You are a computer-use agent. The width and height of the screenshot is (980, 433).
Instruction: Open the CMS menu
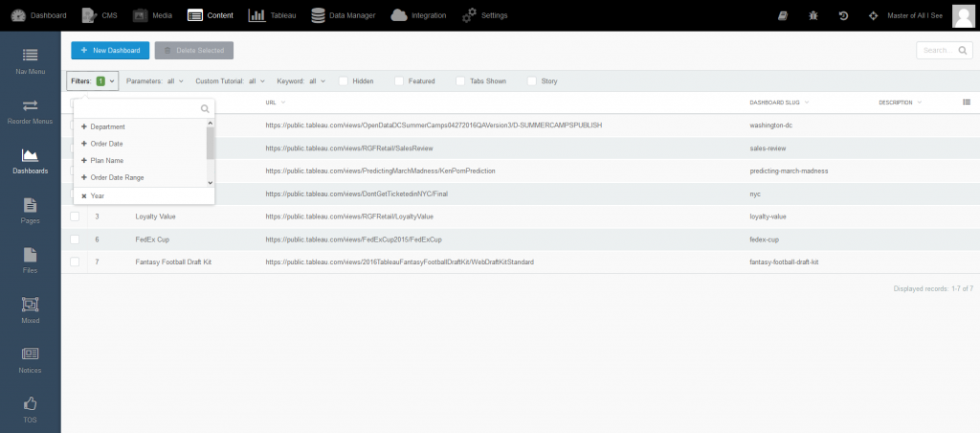click(100, 15)
